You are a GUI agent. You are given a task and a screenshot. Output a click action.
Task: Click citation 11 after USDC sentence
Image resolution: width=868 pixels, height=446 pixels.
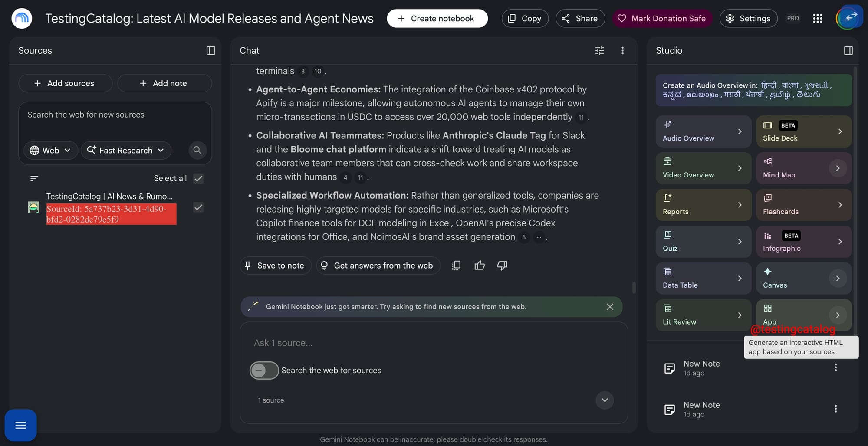pos(581,117)
